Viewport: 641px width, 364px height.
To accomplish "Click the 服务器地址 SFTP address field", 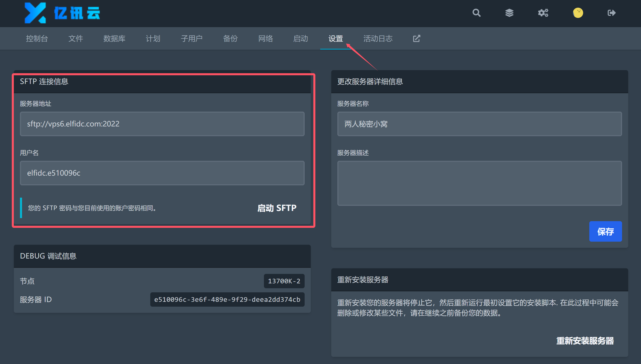I will [162, 124].
